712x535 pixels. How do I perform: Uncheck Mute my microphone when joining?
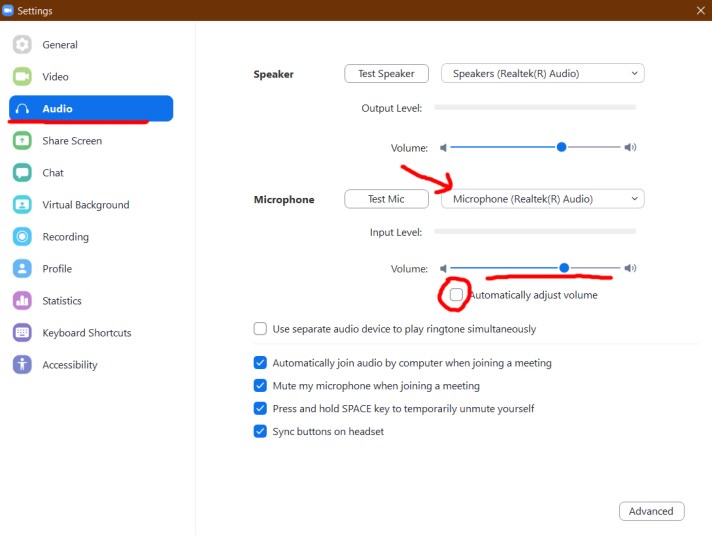(260, 386)
